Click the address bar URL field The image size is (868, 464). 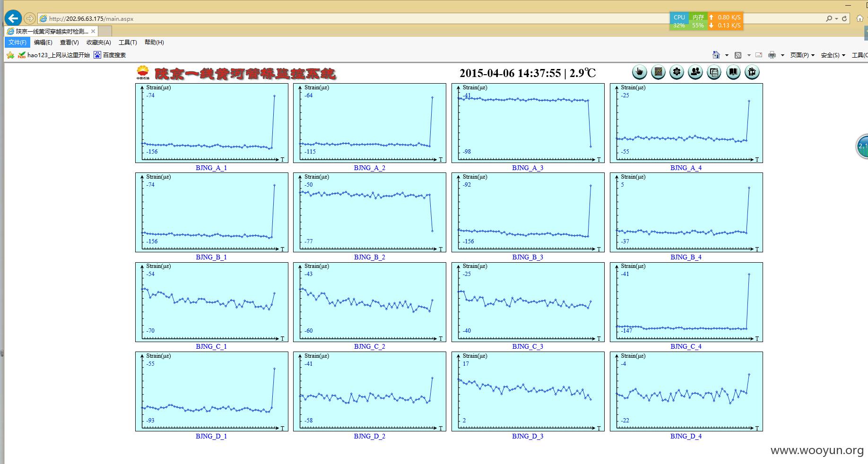[425, 19]
